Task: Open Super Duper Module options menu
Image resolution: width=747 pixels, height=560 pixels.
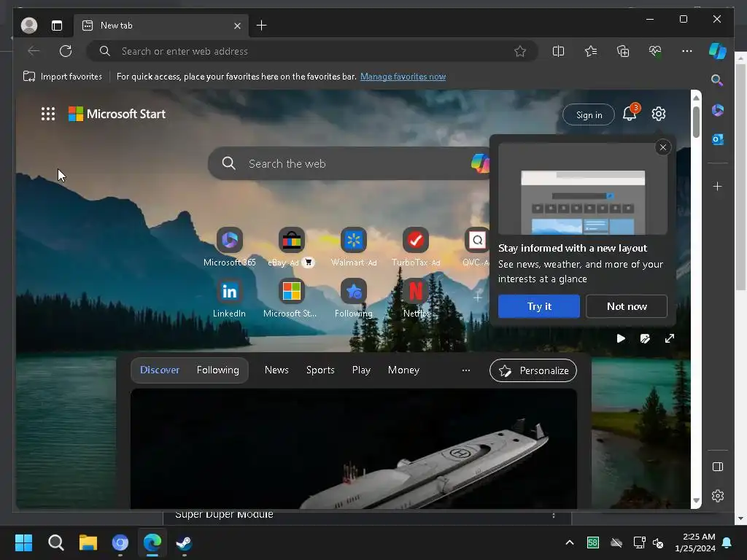Action: click(553, 516)
